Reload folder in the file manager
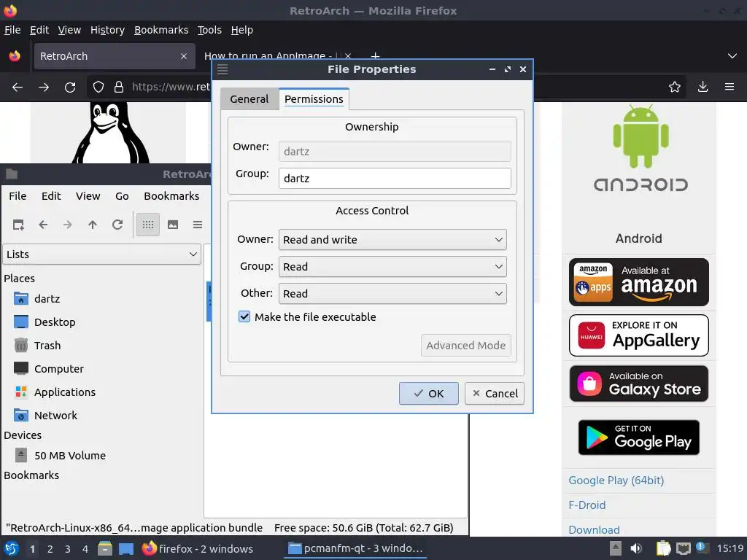This screenshot has height=560, width=747. pos(117,225)
